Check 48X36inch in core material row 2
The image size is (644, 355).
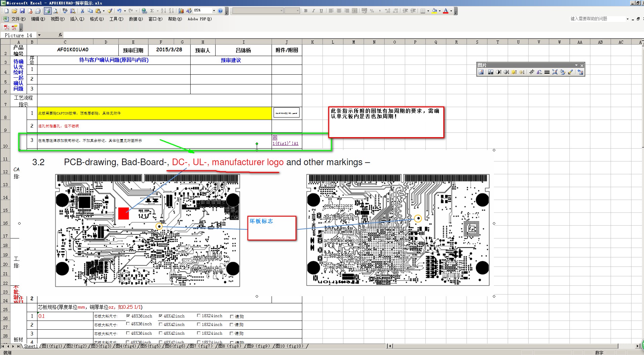128,324
